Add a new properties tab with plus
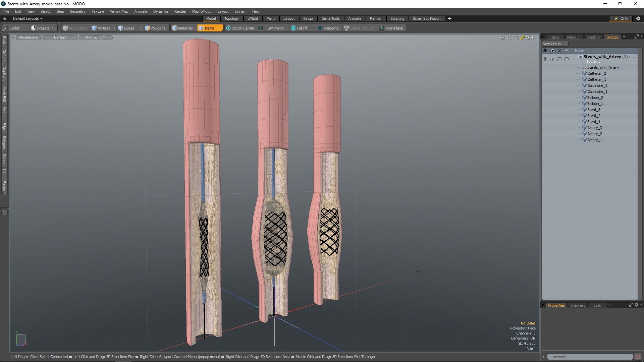Screen dimensions: 644x362 coord(609,305)
